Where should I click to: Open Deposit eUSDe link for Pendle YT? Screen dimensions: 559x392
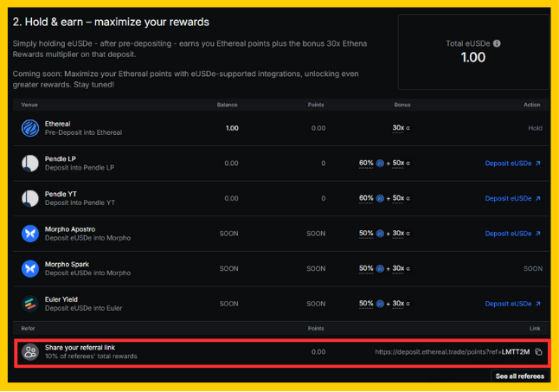pos(512,198)
